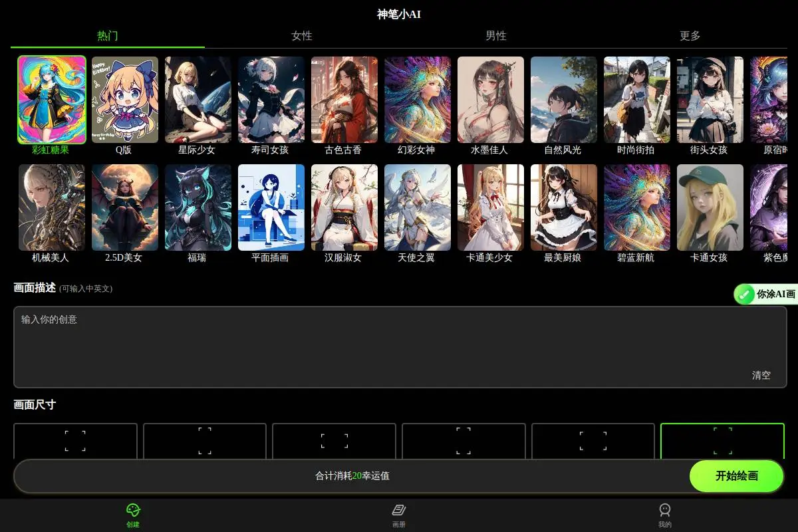The height and width of the screenshot is (532, 798).
Task: Open the 你涂AI画 floating brush button
Action: pos(766,294)
